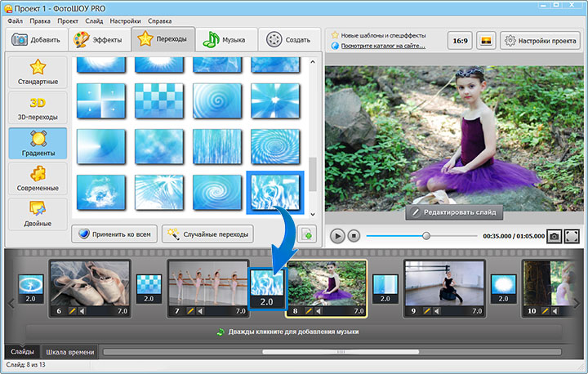
Task: Click add transition file icon button
Action: tap(307, 234)
